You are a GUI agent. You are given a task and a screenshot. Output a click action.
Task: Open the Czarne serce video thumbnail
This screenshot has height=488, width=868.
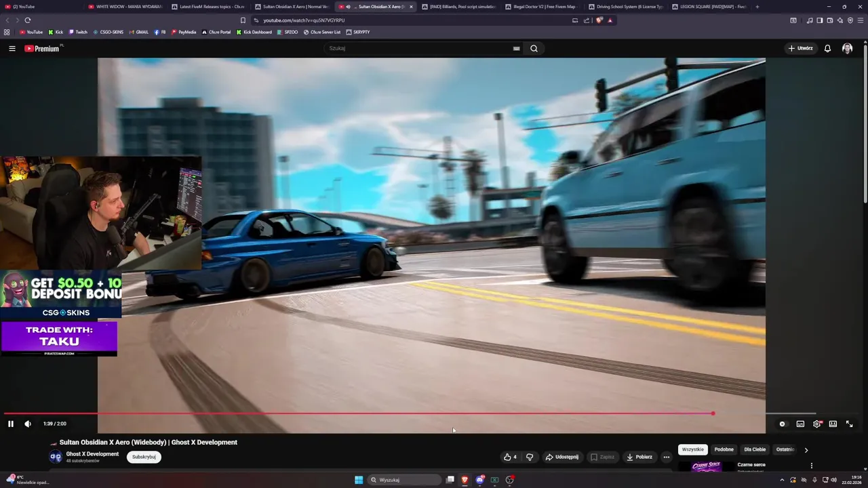pos(705,466)
